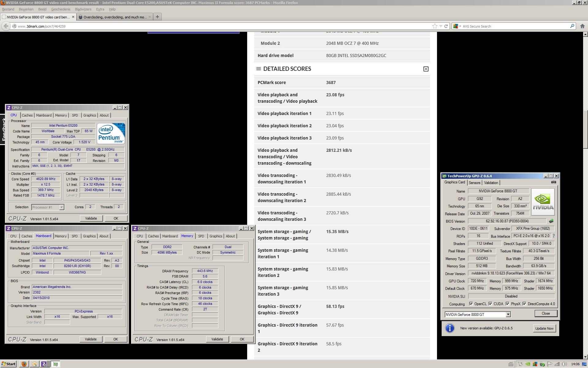Click the Firefox taskbar icon

(24, 364)
